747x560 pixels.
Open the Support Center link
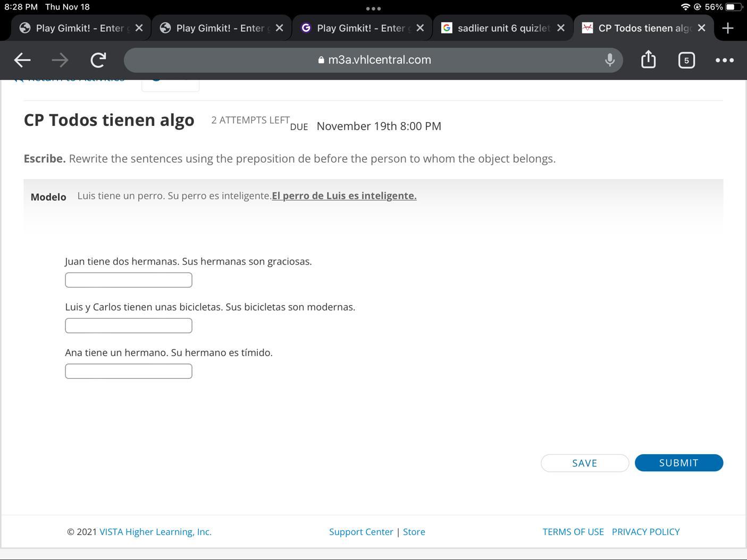[x=361, y=532]
